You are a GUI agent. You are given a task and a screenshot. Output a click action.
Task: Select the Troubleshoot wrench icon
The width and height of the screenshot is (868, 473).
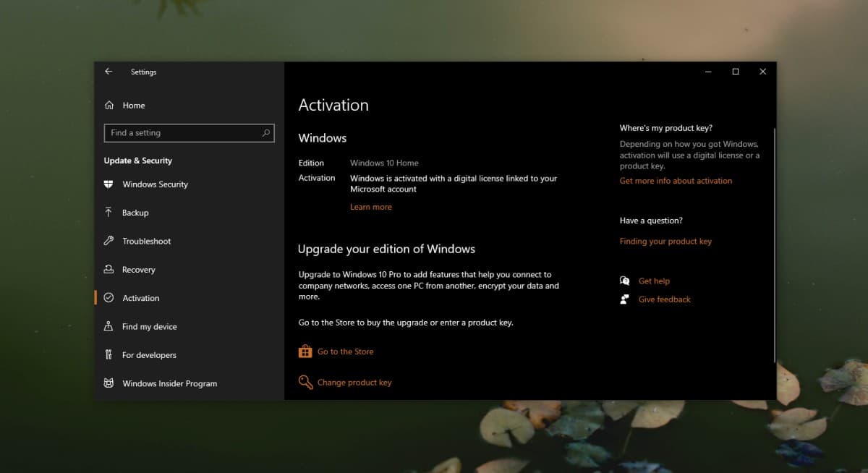point(109,241)
